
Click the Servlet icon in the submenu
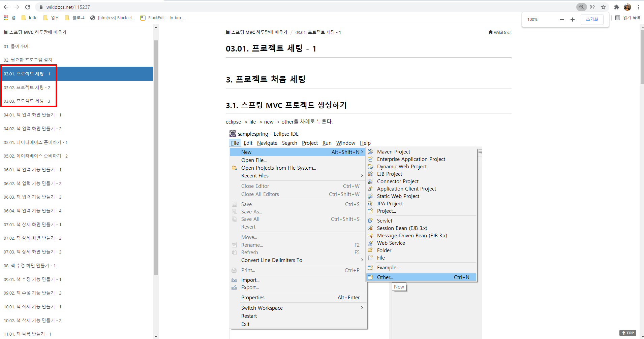coord(370,221)
